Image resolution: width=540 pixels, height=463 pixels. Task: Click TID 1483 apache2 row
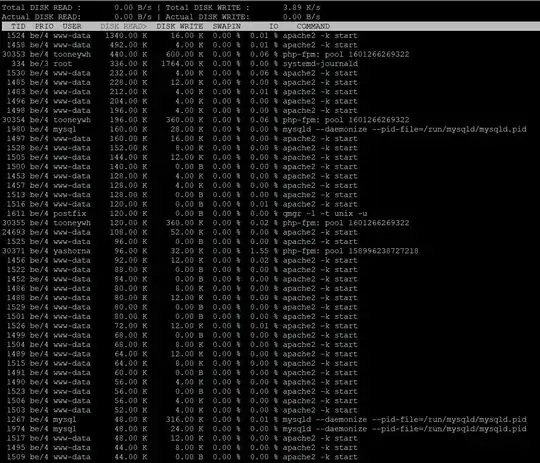pos(16,92)
